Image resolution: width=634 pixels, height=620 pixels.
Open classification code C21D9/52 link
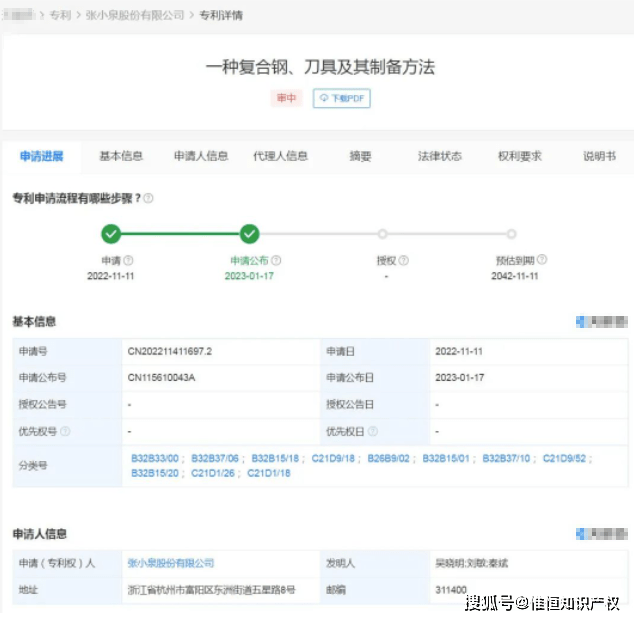tap(565, 459)
